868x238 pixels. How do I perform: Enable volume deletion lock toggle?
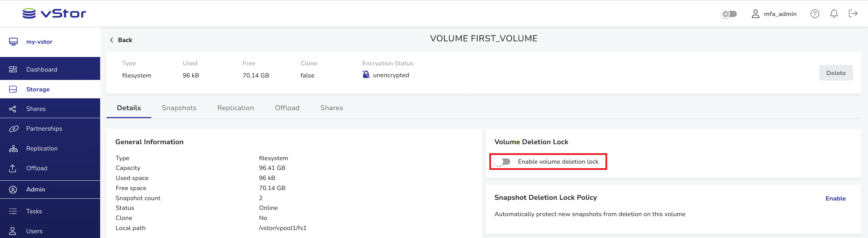(x=503, y=162)
